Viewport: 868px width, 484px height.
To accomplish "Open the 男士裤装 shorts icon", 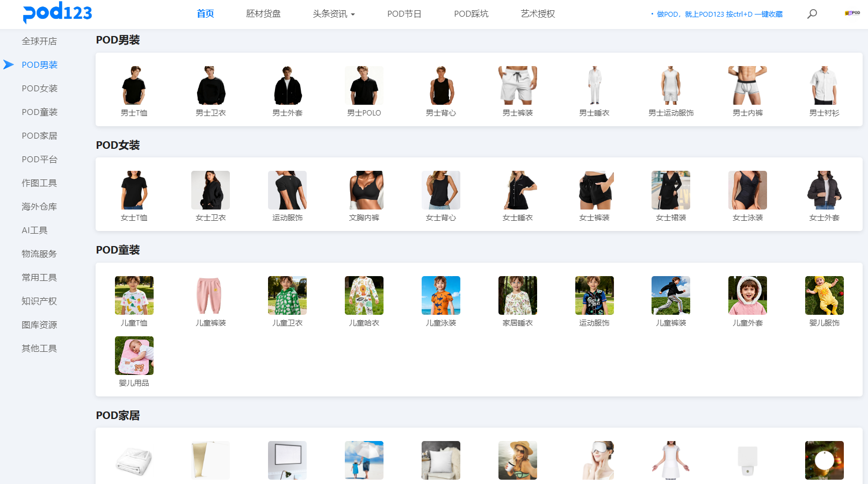I will 517,85.
